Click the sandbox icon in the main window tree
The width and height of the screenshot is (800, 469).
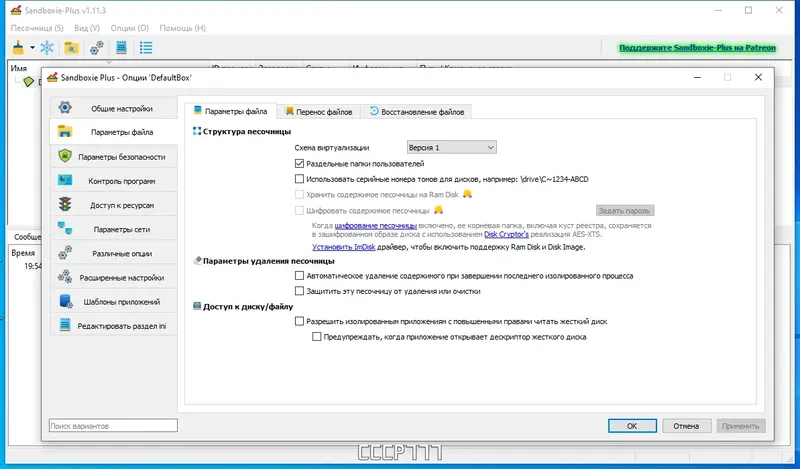coord(29,82)
